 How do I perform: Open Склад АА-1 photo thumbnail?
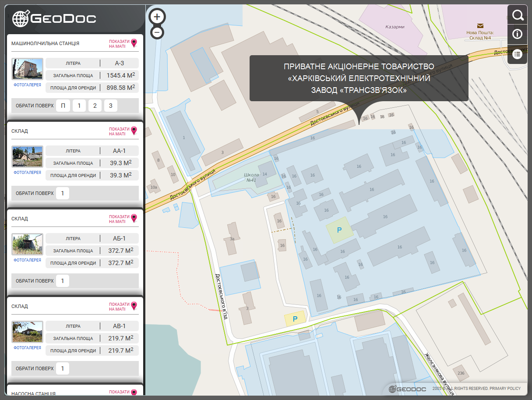tap(27, 157)
